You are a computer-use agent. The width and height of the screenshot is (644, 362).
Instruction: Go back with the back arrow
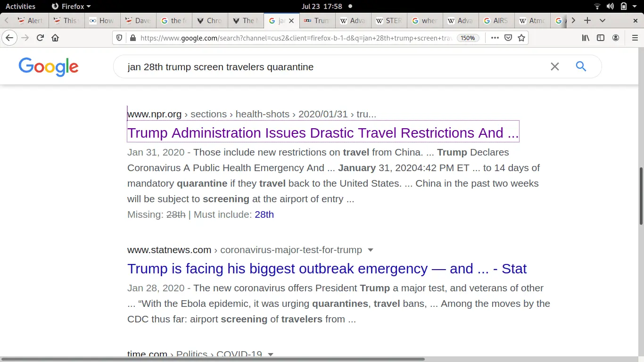click(x=9, y=38)
